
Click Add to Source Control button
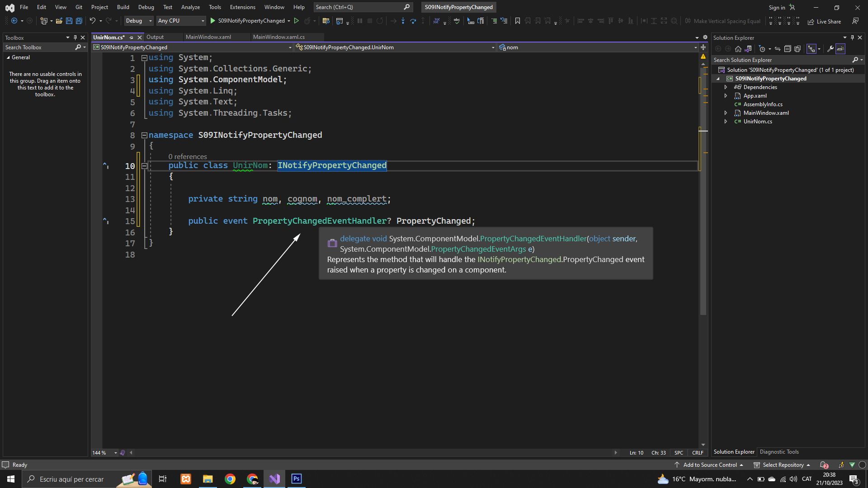(x=709, y=465)
